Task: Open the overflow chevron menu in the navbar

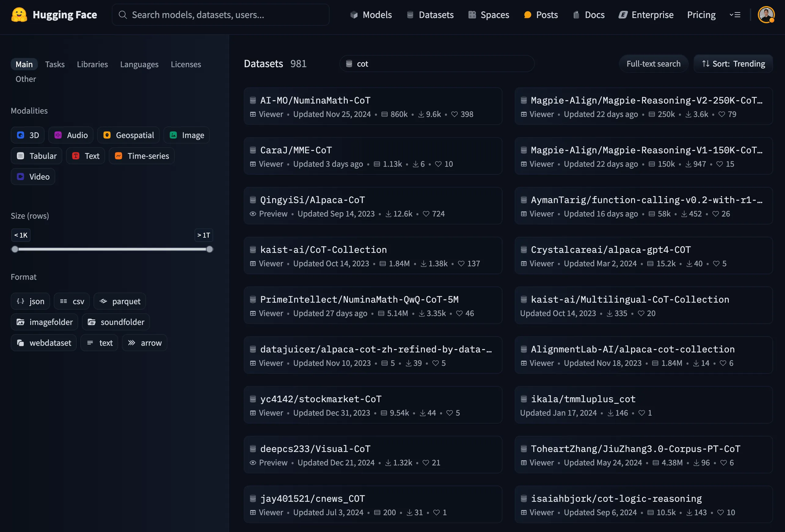Action: (x=735, y=15)
